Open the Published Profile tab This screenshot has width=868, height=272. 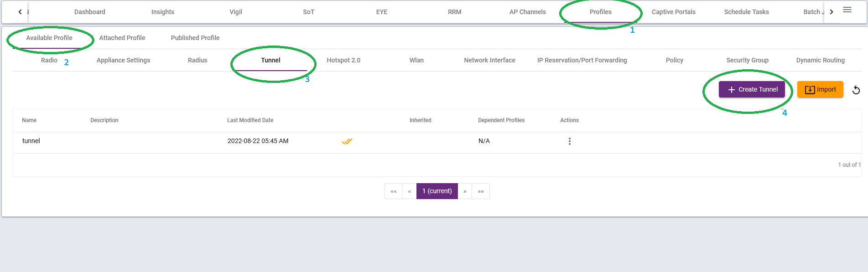point(195,38)
